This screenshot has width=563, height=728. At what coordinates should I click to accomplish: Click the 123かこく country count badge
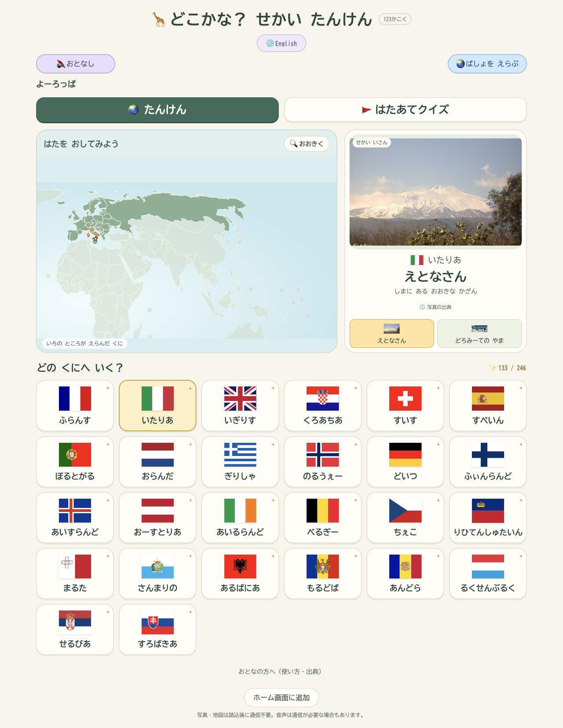395,19
